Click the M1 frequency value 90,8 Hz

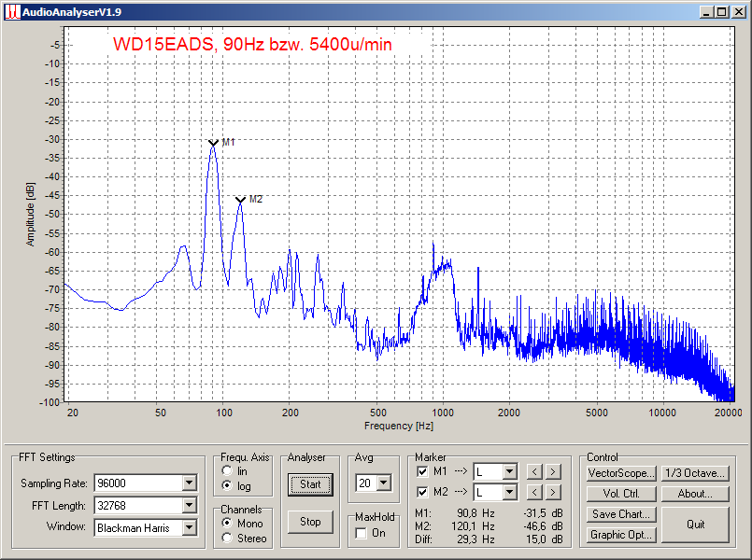click(x=475, y=513)
